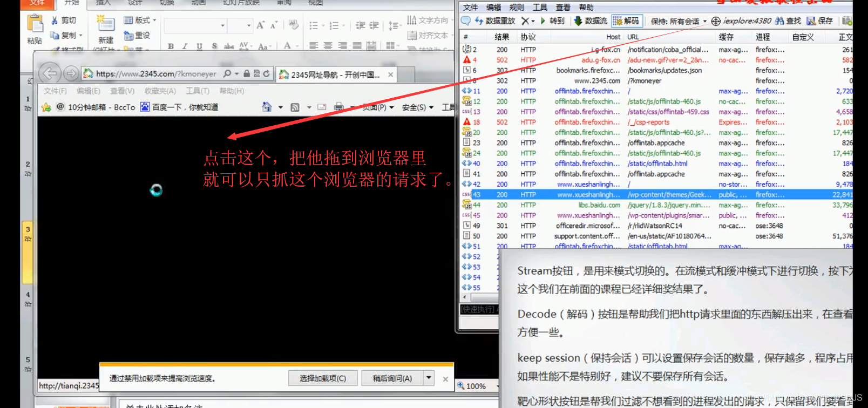Image resolution: width=868 pixels, height=408 pixels.
Task: Open the Keep: All sessions (保持) dropdown
Action: coord(679,21)
